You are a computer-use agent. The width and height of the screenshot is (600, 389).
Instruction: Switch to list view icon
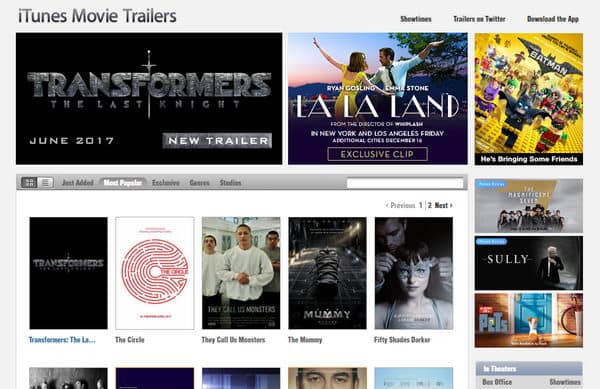point(45,182)
